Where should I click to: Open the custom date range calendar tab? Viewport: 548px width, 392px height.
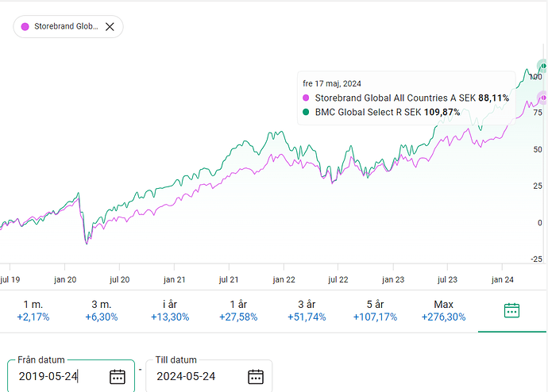coord(511,310)
